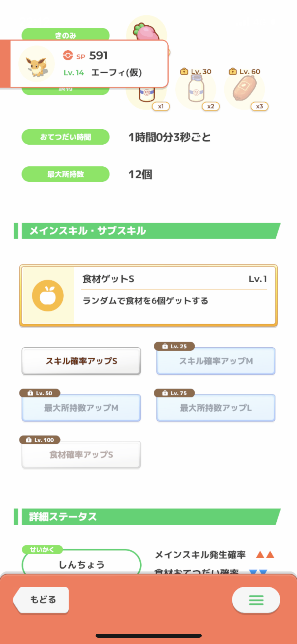Open the 食材ゲットS main skill card
This screenshot has height=644, width=297.
pyautogui.click(x=148, y=295)
